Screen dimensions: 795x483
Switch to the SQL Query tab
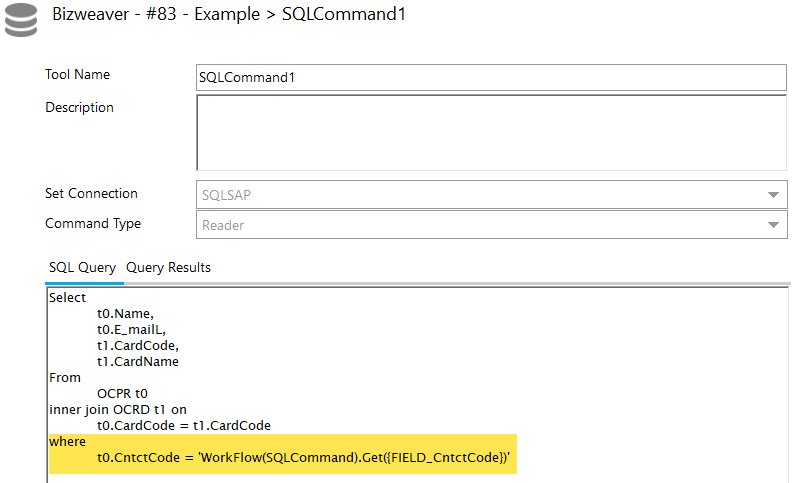83,268
